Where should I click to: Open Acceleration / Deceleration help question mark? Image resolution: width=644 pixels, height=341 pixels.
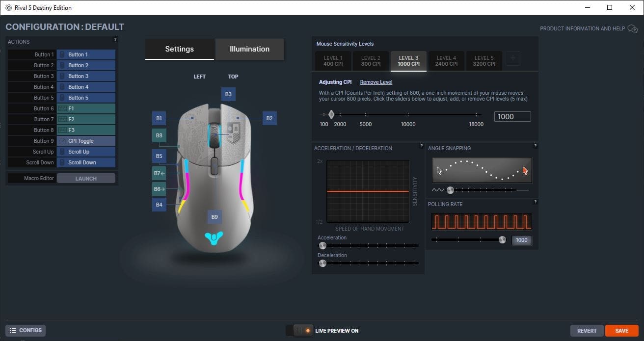422,146
